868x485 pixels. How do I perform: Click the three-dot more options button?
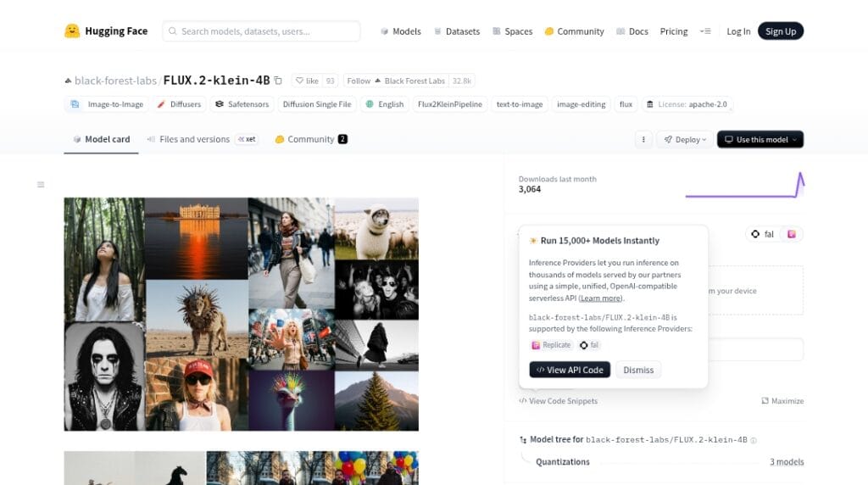click(x=643, y=139)
